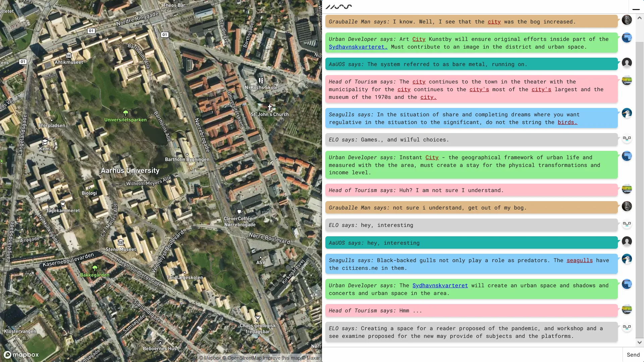644x362 pixels.
Task: Click the Kemi graduation cap icon
Action: coord(45,142)
